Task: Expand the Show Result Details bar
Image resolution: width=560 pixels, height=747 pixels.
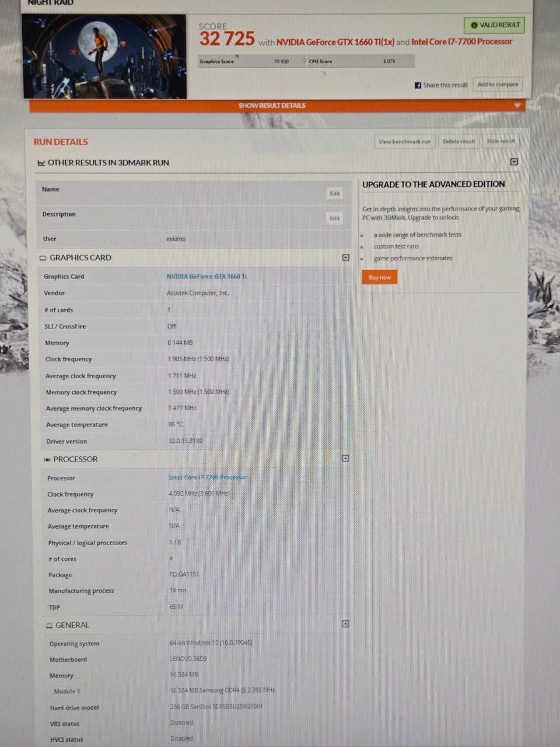Action: coord(277,106)
